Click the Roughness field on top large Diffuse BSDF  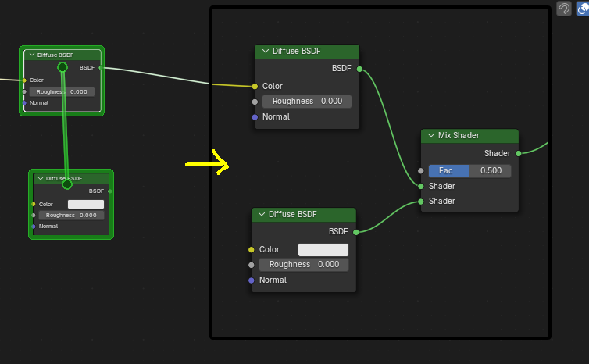tap(307, 102)
